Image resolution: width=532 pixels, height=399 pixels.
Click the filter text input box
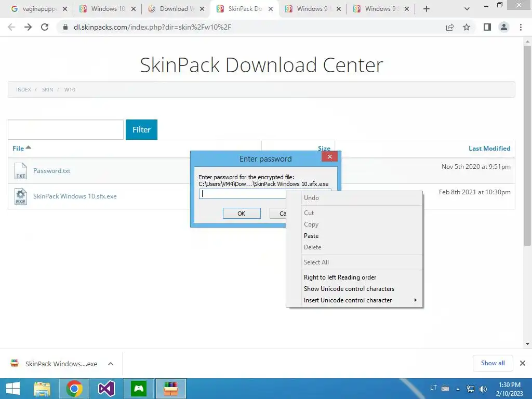(x=66, y=129)
